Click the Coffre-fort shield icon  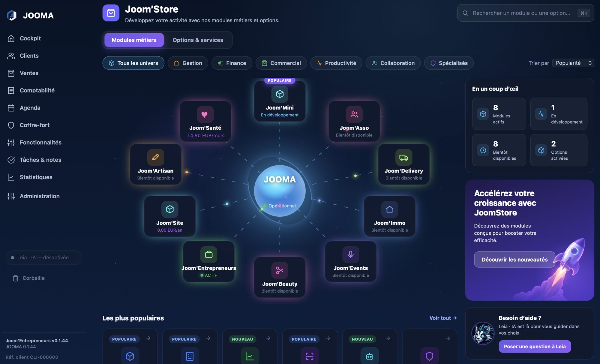pos(11,125)
